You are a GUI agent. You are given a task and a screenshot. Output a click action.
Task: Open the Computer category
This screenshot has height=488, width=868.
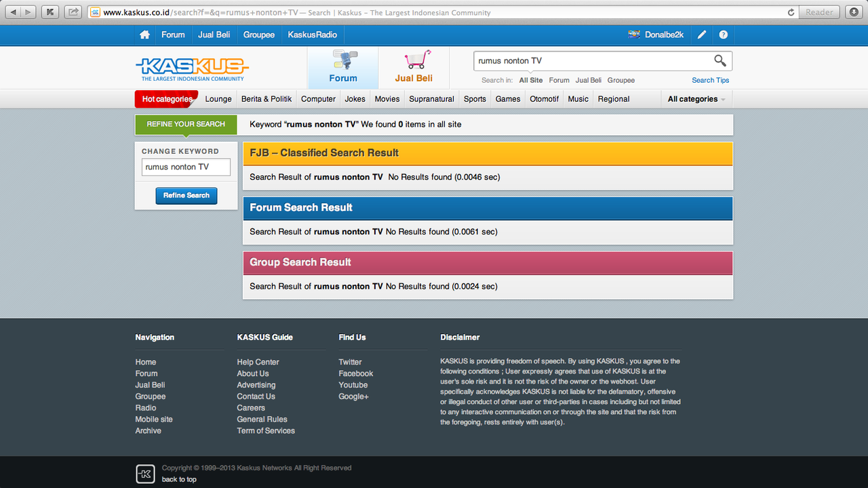coord(318,99)
